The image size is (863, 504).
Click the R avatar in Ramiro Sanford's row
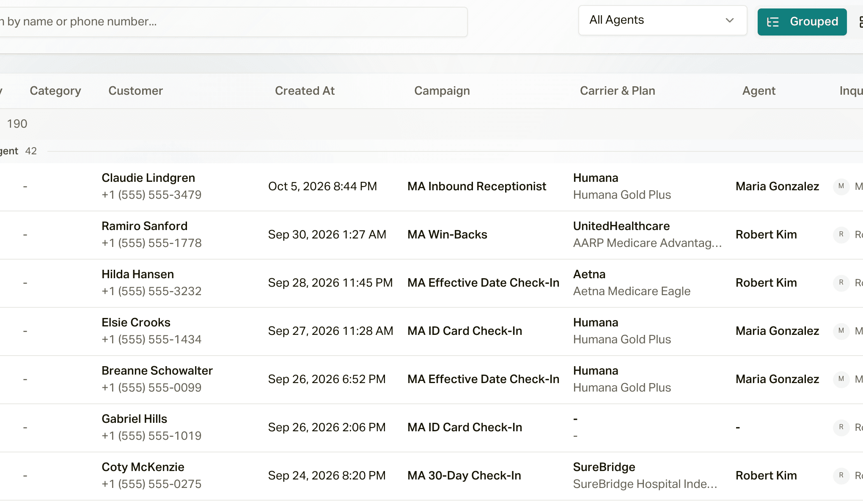point(841,235)
